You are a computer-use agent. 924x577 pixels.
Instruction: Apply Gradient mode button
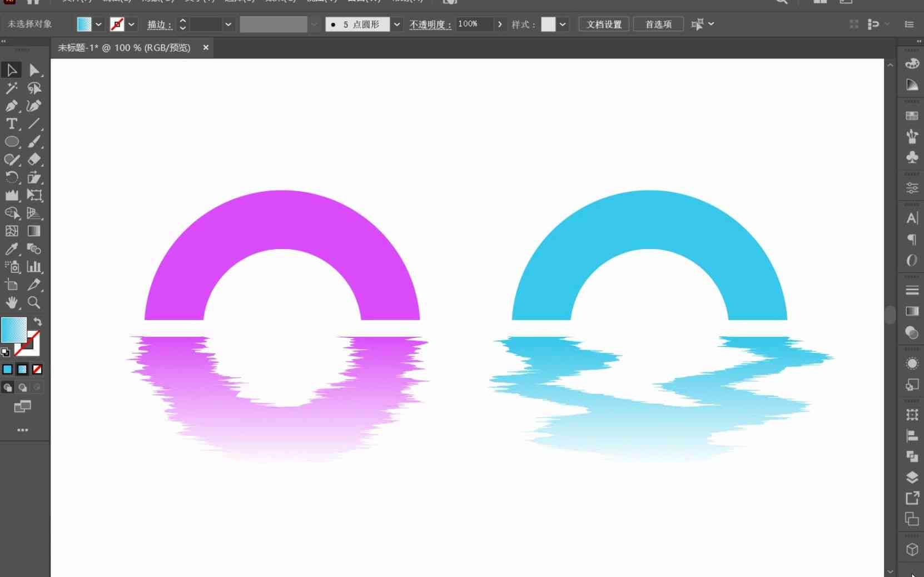click(22, 369)
